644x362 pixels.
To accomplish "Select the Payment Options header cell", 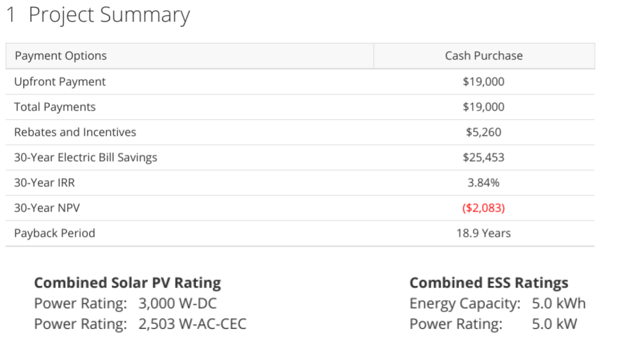I will tap(190, 56).
